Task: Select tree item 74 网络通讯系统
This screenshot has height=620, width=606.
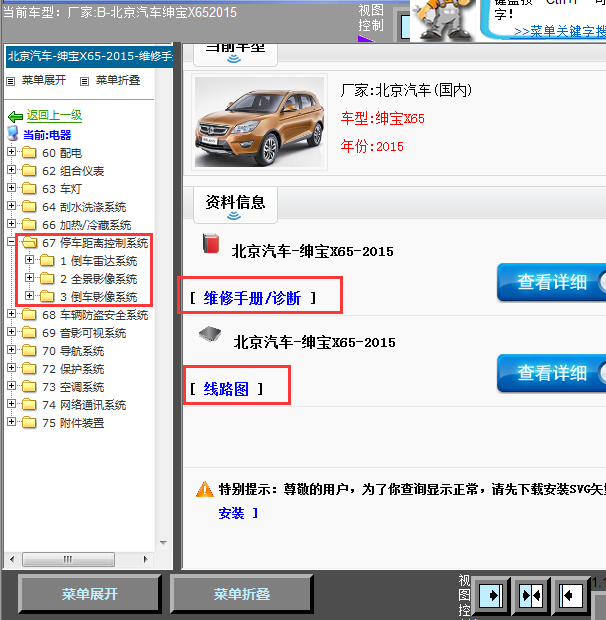Action: (84, 405)
